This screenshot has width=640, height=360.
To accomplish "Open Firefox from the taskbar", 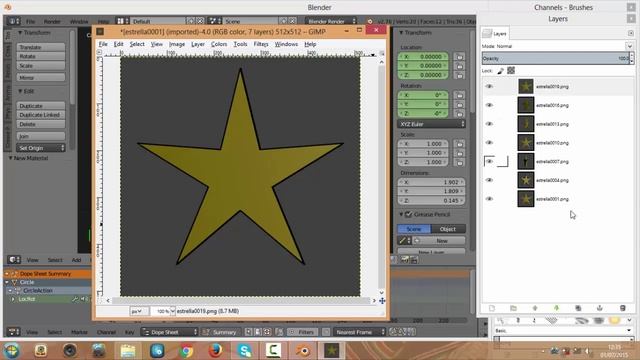I will pos(215,350).
